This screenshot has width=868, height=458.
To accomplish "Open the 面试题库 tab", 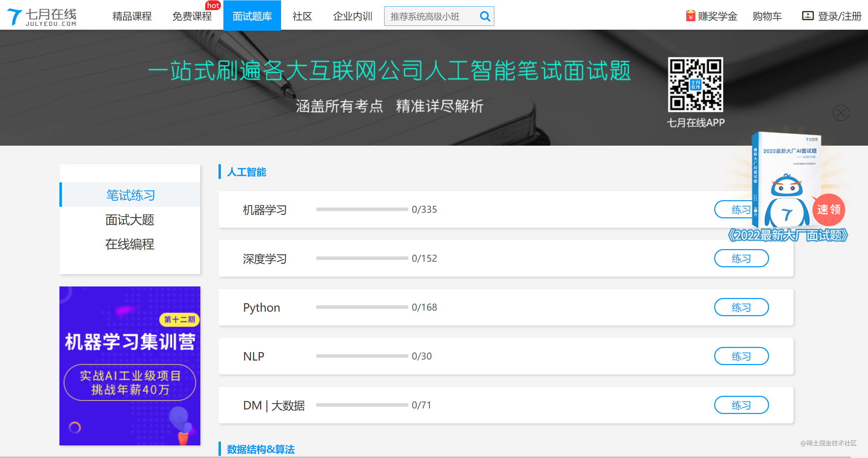I will (252, 16).
